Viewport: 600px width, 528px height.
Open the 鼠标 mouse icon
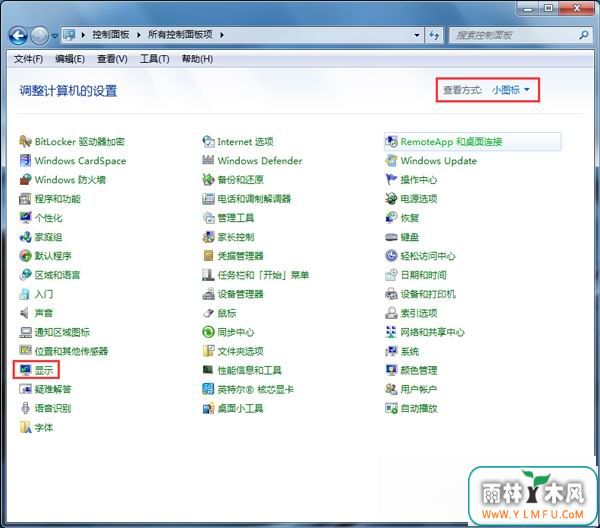point(208,313)
